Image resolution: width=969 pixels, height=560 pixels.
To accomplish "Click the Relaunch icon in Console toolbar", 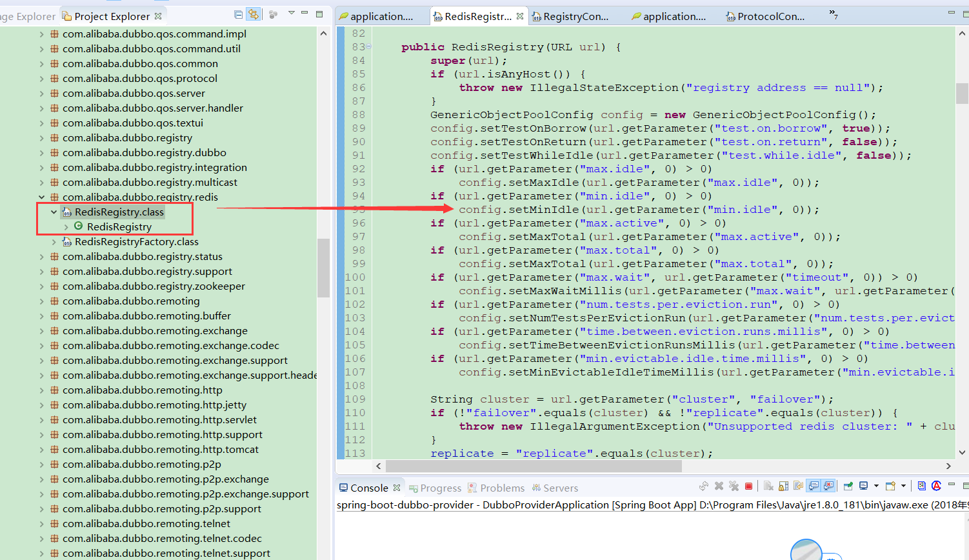I will [704, 486].
